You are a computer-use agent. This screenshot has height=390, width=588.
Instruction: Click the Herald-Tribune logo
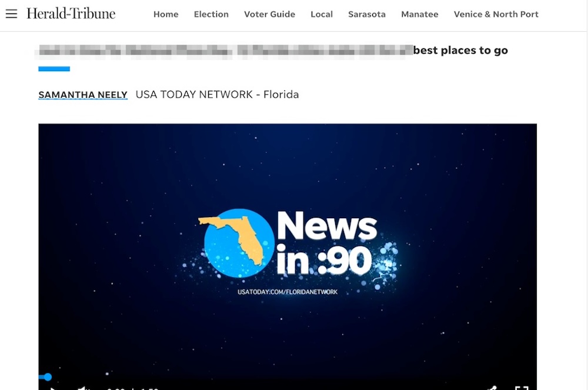click(x=71, y=14)
